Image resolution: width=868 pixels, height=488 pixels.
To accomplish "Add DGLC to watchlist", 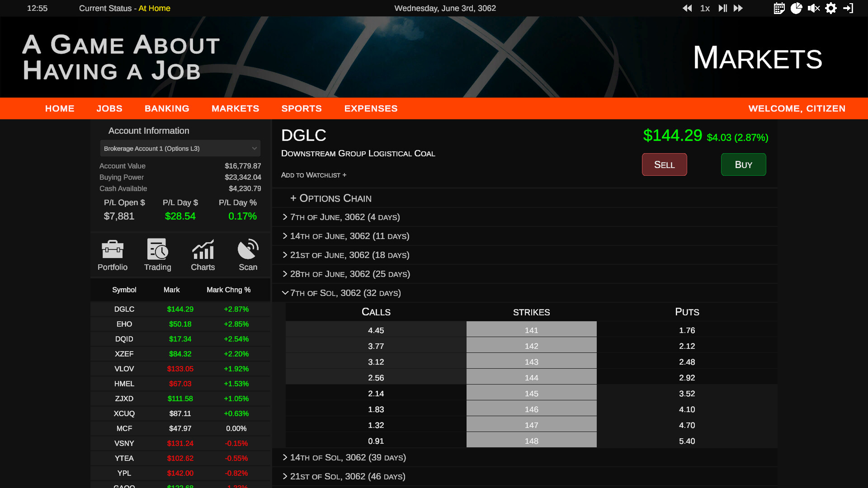I will tap(313, 175).
